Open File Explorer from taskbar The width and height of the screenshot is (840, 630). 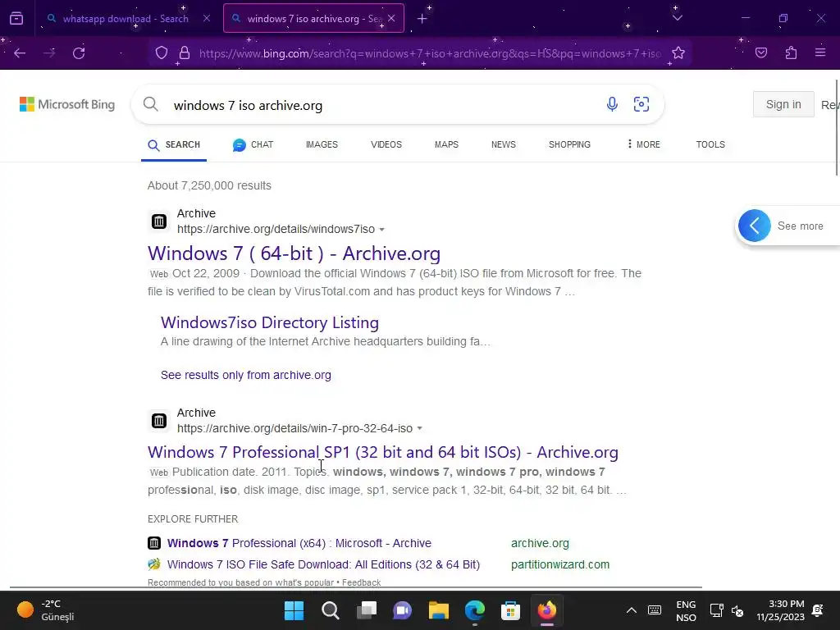[x=438, y=610]
